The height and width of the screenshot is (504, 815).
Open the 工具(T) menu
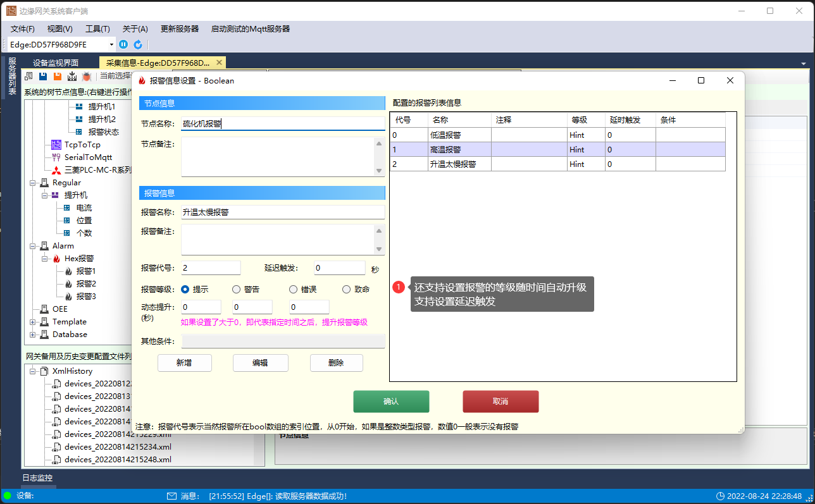pyautogui.click(x=97, y=29)
